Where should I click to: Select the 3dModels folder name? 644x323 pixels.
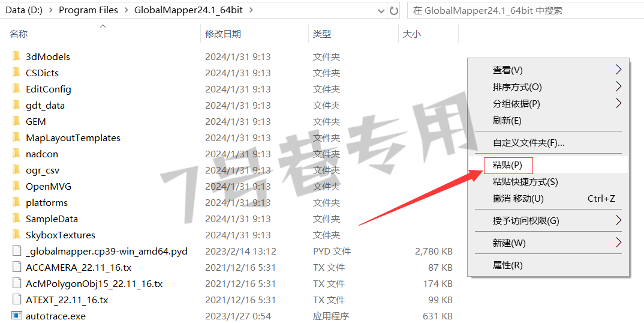(x=47, y=57)
